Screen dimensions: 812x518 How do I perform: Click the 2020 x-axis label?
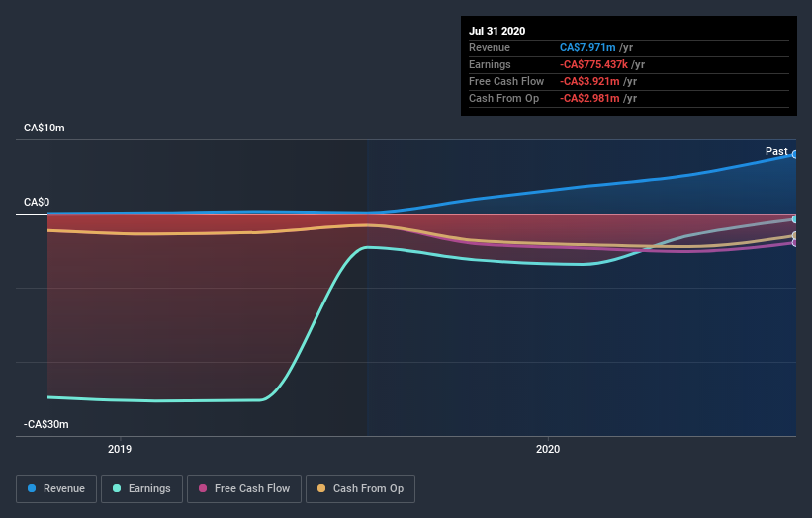[548, 449]
